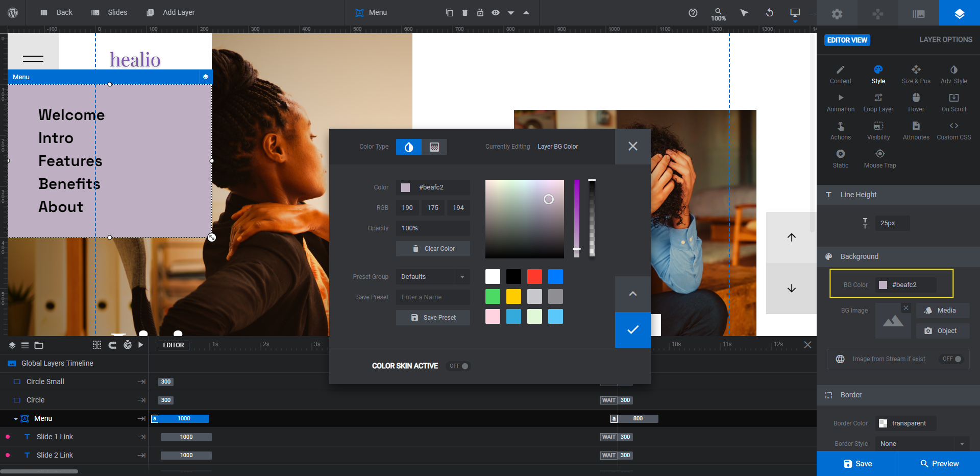Open On Scroll options

954,103
